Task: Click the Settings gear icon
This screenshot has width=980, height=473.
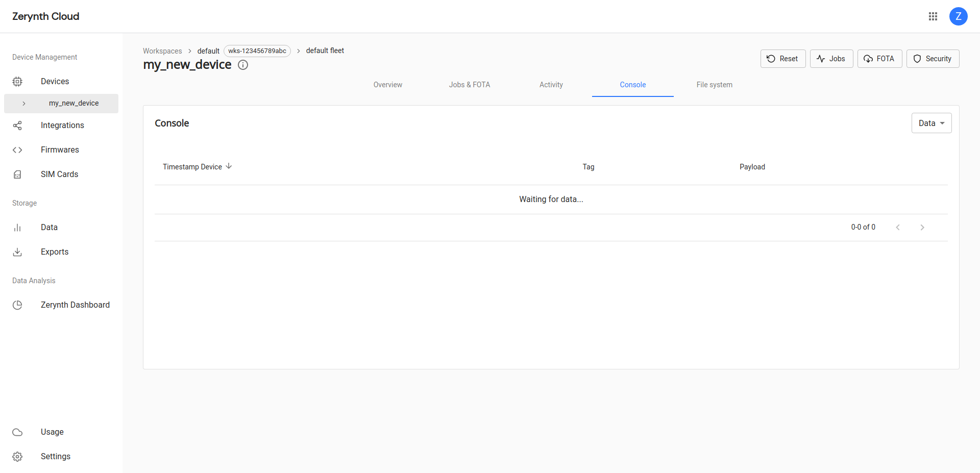Action: (x=17, y=457)
